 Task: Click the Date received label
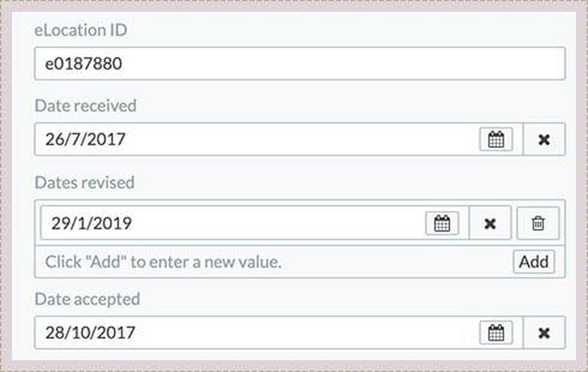85,105
